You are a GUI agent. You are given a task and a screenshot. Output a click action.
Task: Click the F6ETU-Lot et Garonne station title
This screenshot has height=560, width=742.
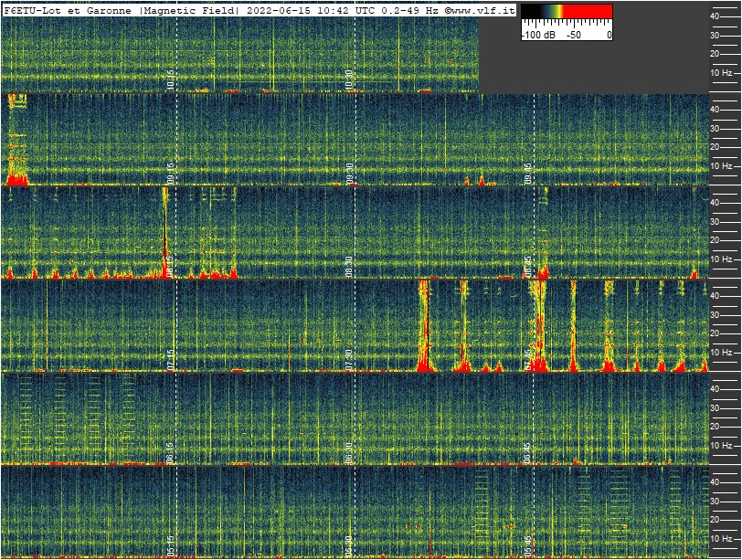coord(69,9)
